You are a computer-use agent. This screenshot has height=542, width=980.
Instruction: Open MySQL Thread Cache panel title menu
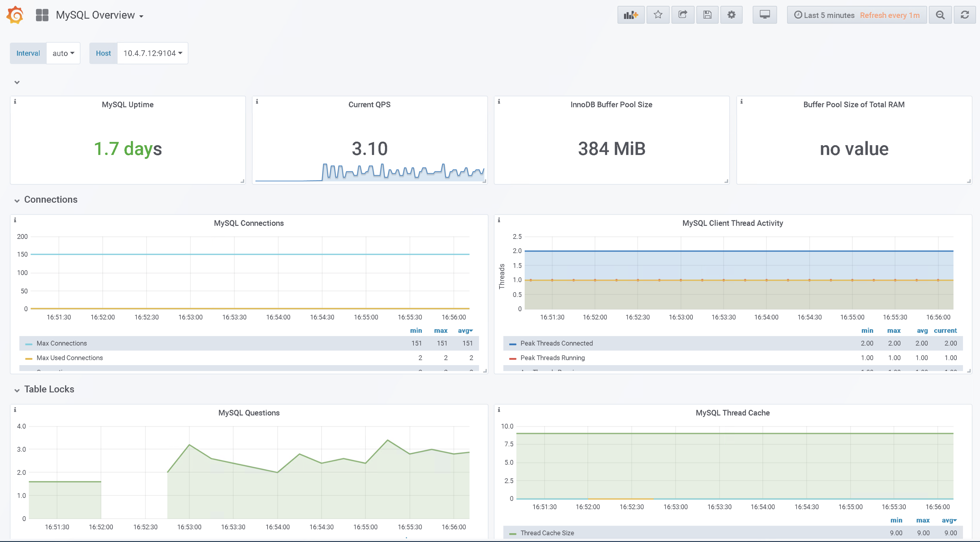tap(733, 413)
